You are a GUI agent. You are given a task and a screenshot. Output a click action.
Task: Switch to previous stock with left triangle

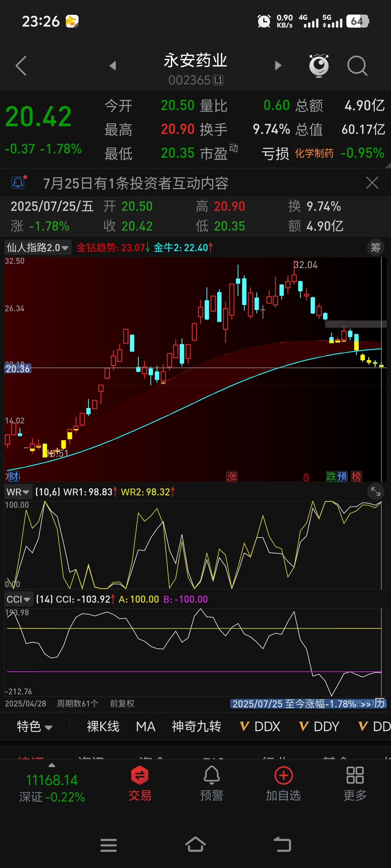coord(113,65)
